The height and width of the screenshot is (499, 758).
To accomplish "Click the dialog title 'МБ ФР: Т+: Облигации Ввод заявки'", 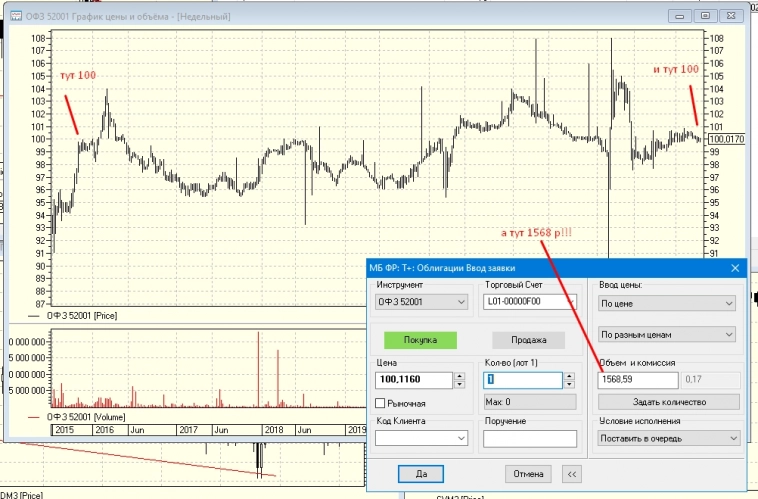I will coord(442,268).
